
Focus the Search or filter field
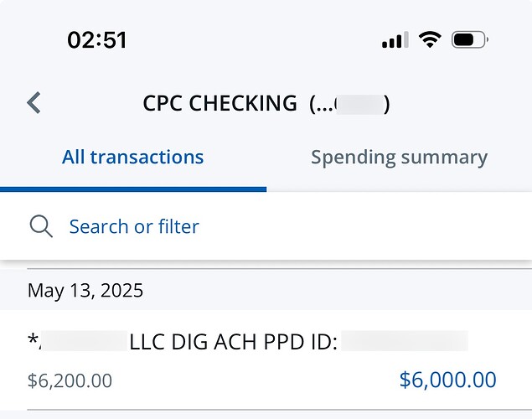point(266,226)
